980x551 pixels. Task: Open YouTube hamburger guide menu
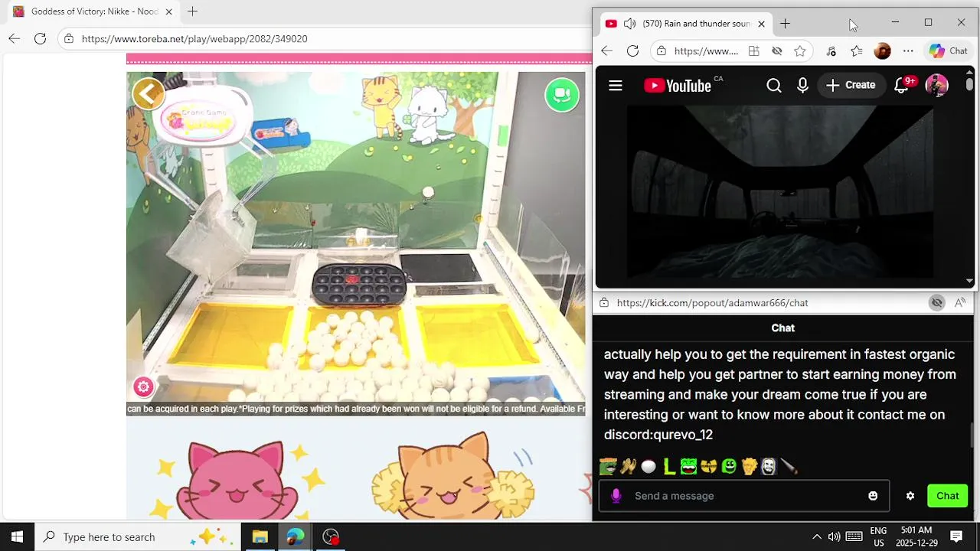616,86
